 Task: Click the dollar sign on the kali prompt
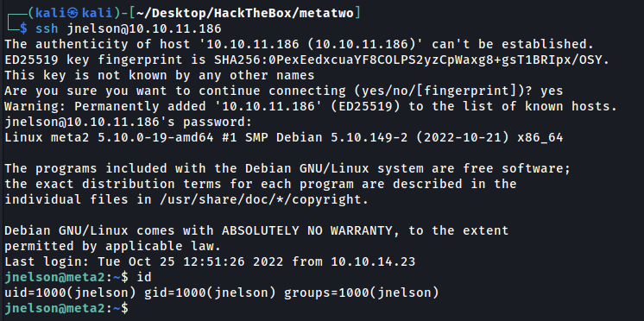point(24,29)
